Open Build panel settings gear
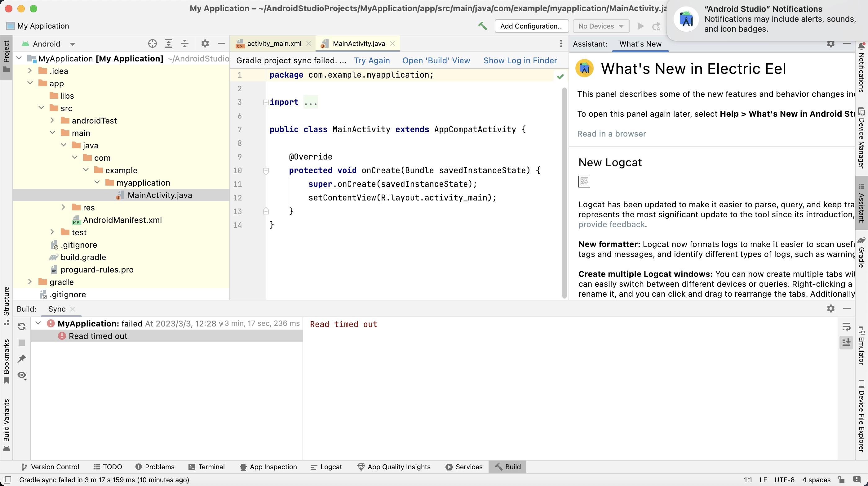Image resolution: width=868 pixels, height=486 pixels. [x=830, y=308]
